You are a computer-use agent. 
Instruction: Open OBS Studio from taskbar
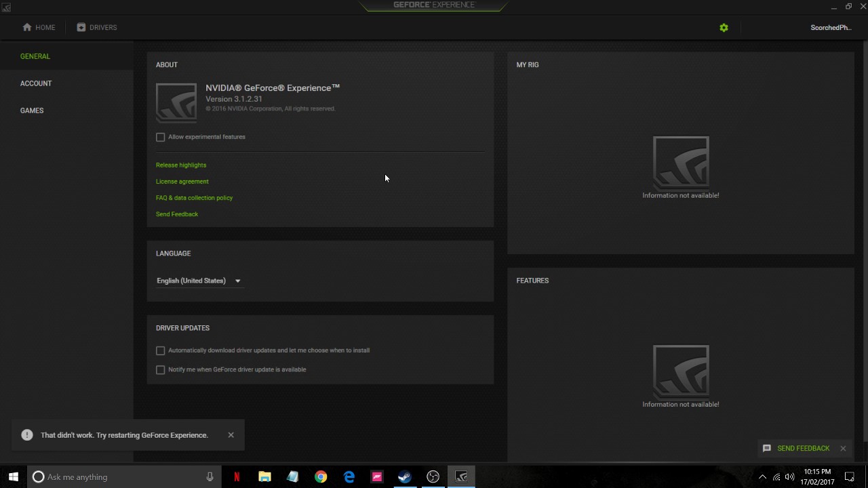click(x=433, y=476)
